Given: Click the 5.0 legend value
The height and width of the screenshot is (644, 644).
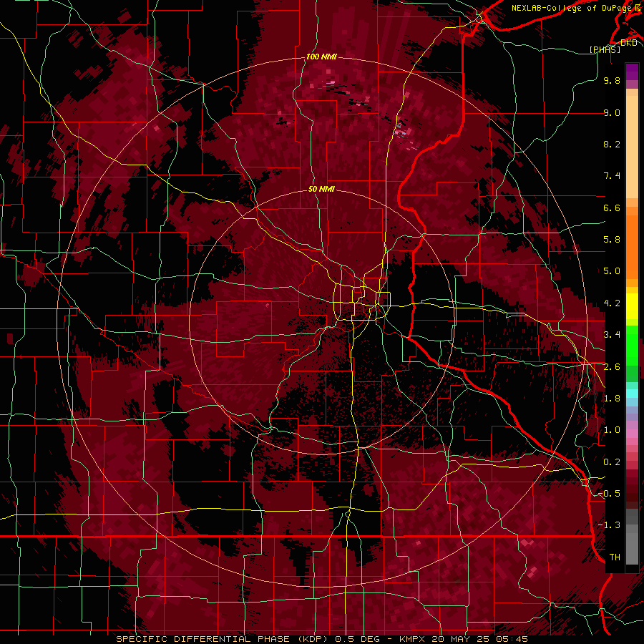Looking at the screenshot, I should pos(612,271).
